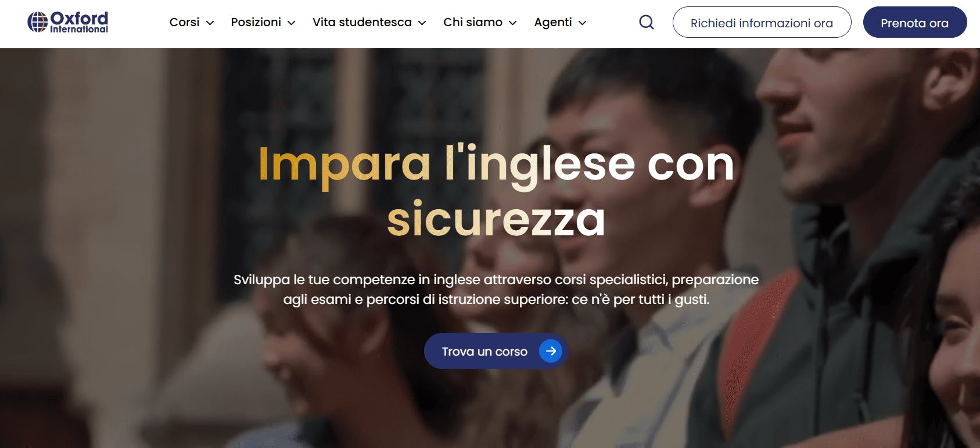The height and width of the screenshot is (448, 980).
Task: Click the blue arrow circle icon
Action: 551,351
